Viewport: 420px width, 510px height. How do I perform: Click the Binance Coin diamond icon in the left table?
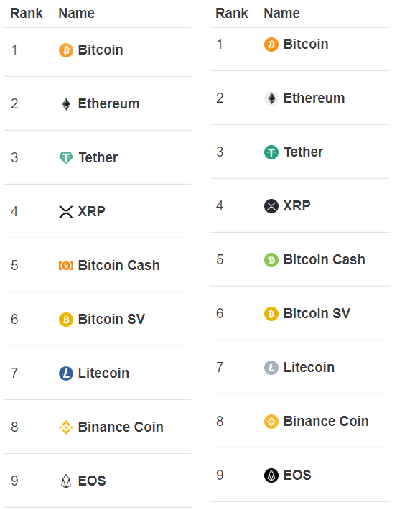(x=66, y=427)
